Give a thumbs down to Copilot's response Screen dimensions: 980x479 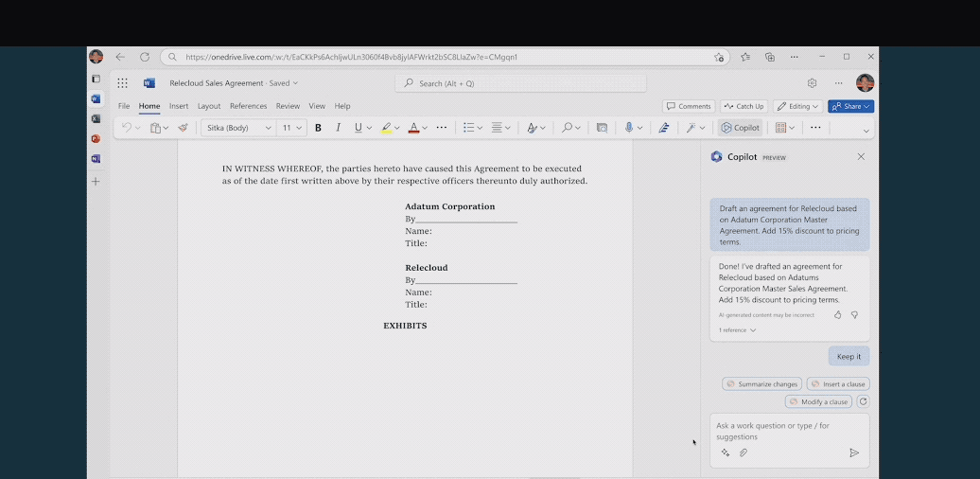click(854, 314)
